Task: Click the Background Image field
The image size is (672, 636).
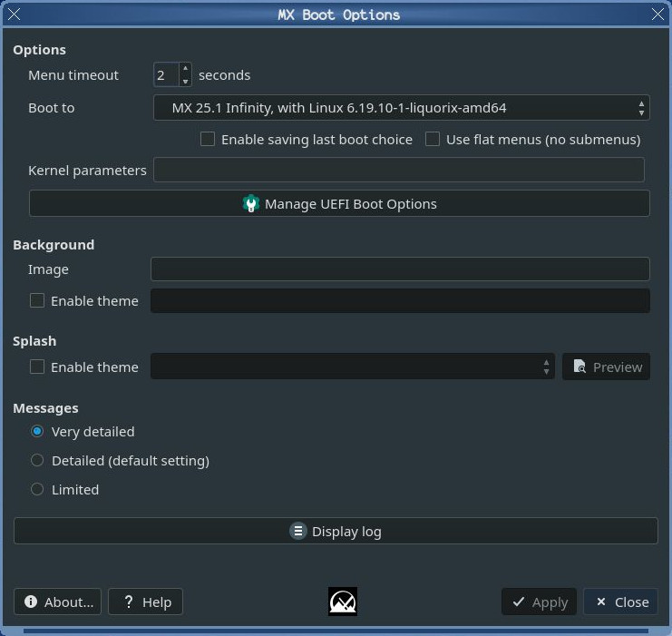Action: pyautogui.click(x=400, y=269)
